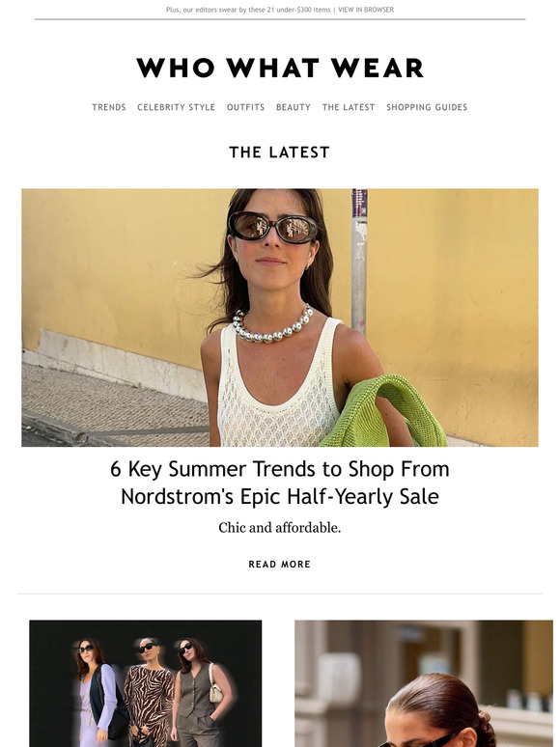This screenshot has height=747, width=560.
Task: Go to Celebrity Style section
Action: coord(177,107)
